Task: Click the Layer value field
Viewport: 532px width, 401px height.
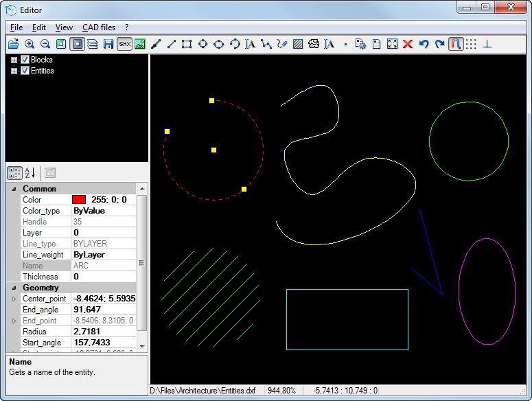Action: tap(104, 233)
